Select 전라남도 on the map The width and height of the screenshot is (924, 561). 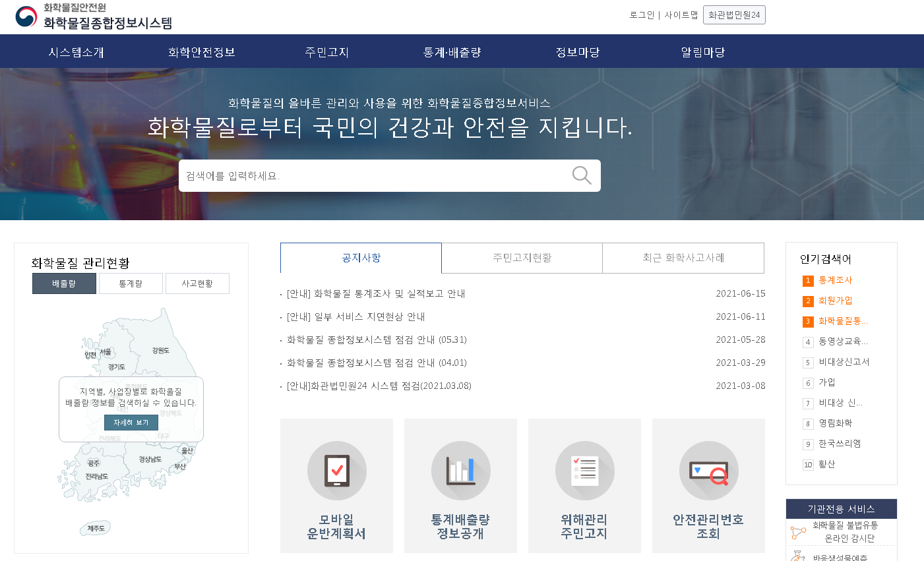[x=97, y=476]
